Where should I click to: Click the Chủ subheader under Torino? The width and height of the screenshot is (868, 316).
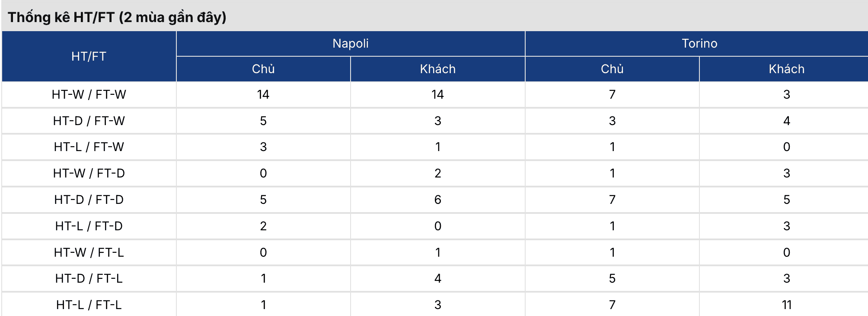click(612, 69)
